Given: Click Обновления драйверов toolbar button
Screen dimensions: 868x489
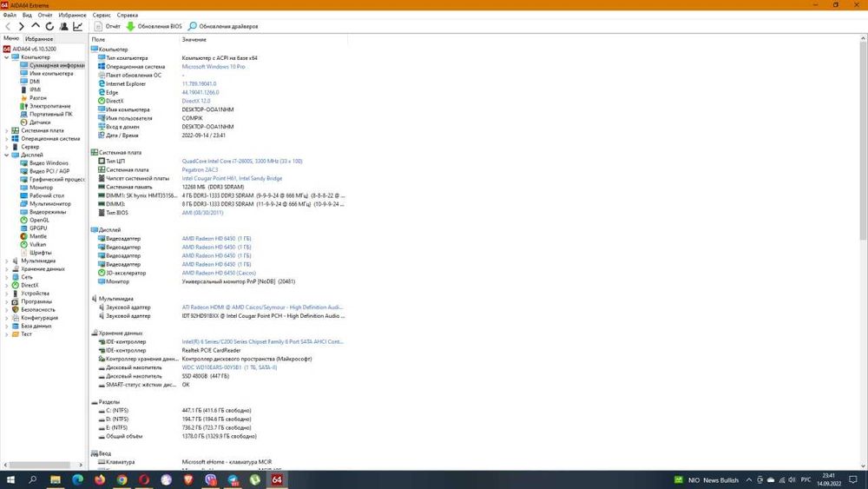Looking at the screenshot, I should [x=223, y=26].
